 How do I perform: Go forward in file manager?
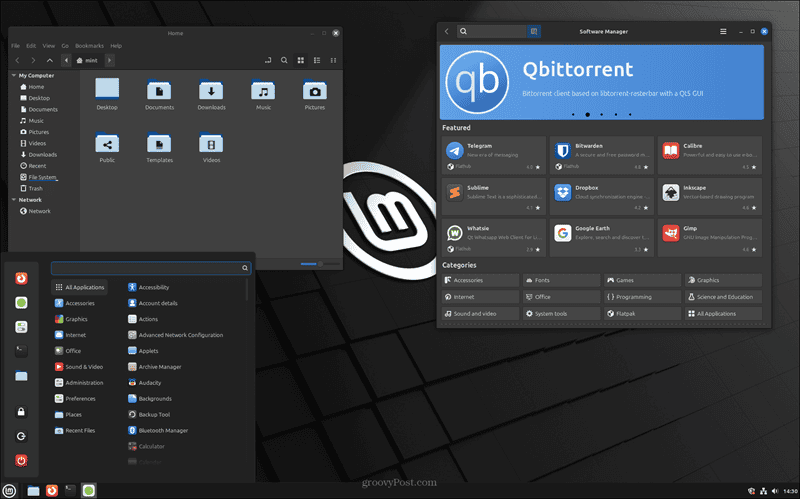point(33,60)
